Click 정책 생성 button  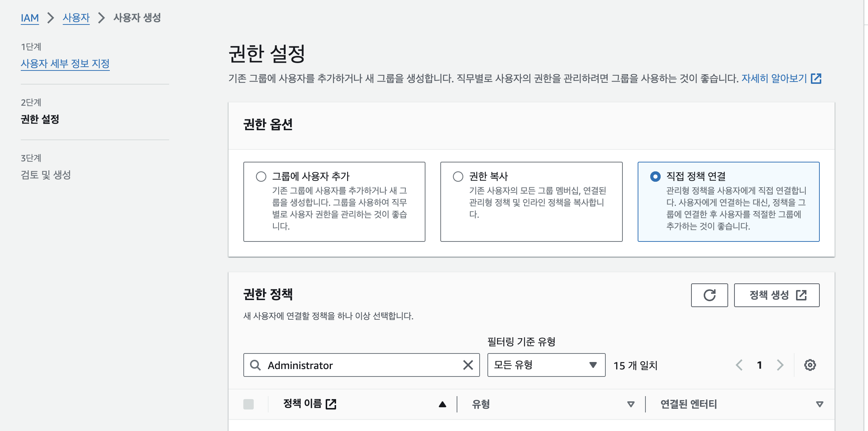(776, 295)
